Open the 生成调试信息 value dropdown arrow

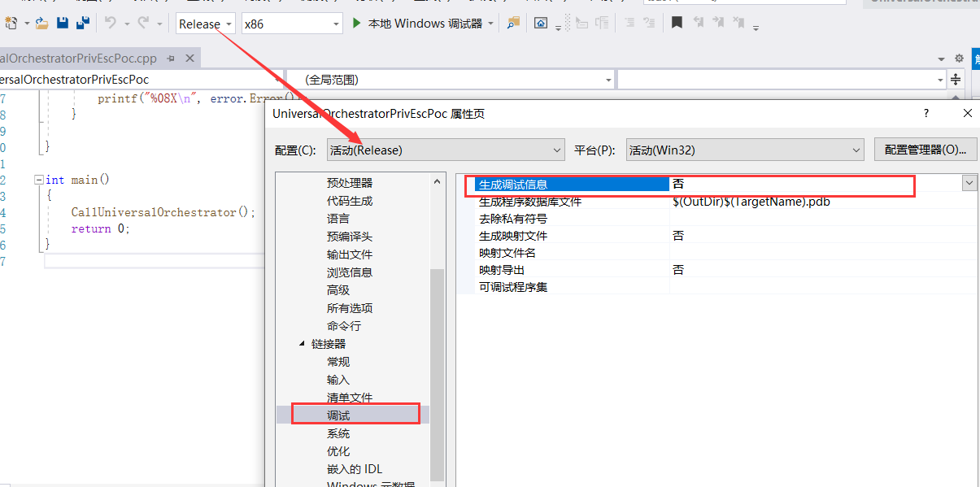coord(969,184)
